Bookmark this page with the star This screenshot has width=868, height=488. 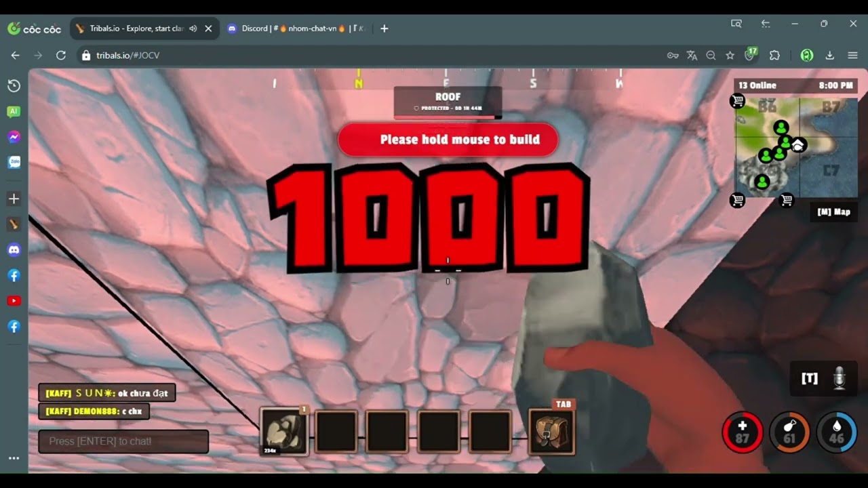pyautogui.click(x=730, y=56)
